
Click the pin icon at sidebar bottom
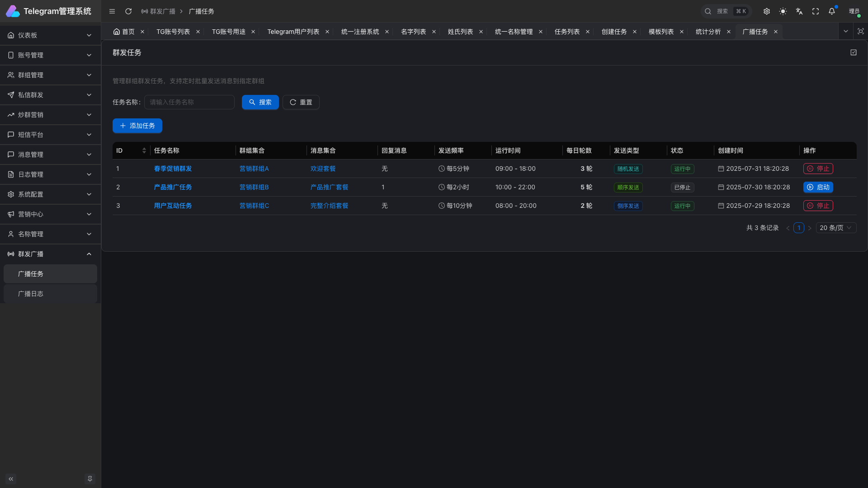click(90, 479)
